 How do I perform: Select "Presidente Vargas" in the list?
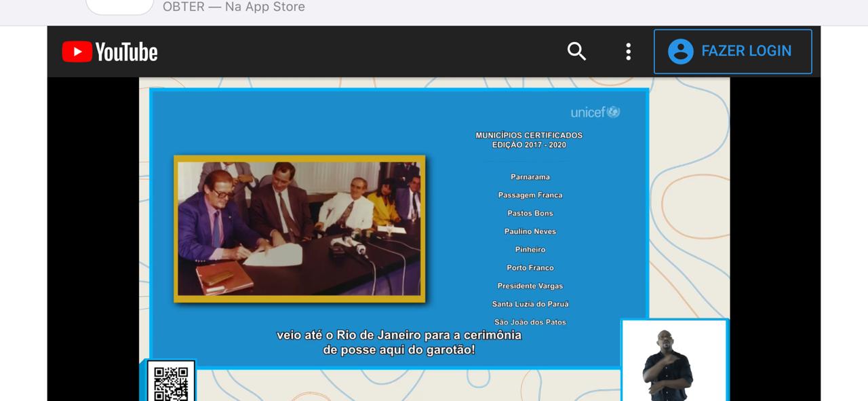click(530, 286)
